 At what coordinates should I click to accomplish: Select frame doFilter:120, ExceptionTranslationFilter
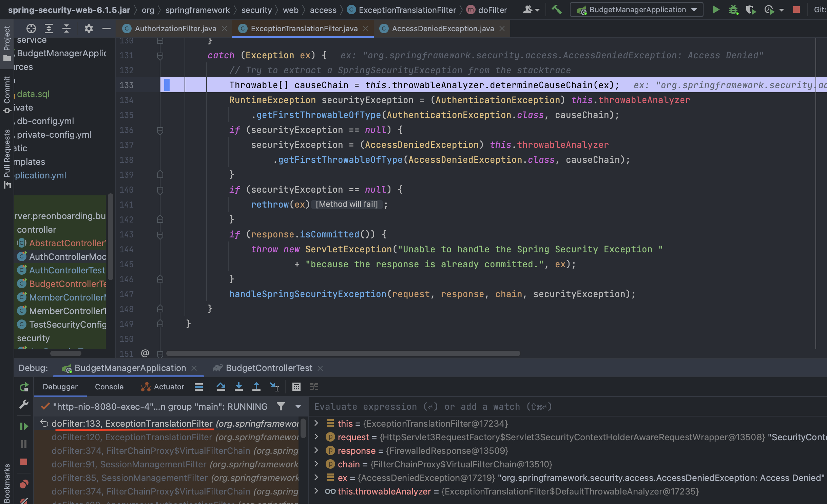click(x=166, y=437)
